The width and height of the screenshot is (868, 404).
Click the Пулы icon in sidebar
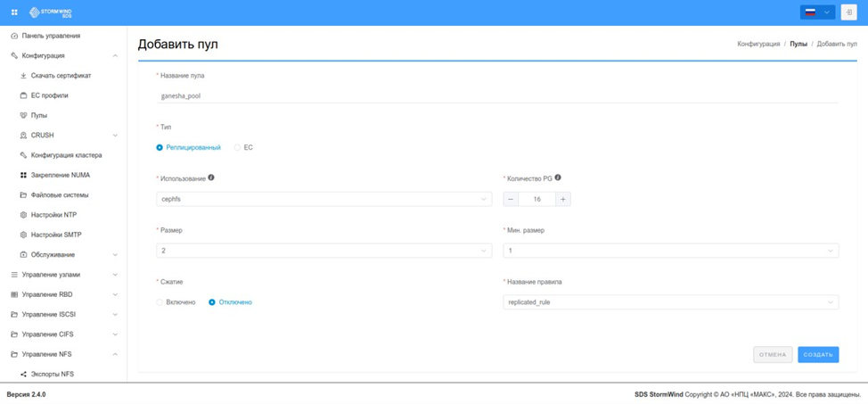[23, 116]
